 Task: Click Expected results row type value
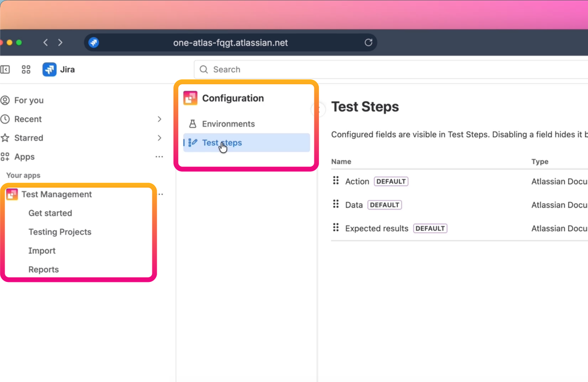coord(560,228)
